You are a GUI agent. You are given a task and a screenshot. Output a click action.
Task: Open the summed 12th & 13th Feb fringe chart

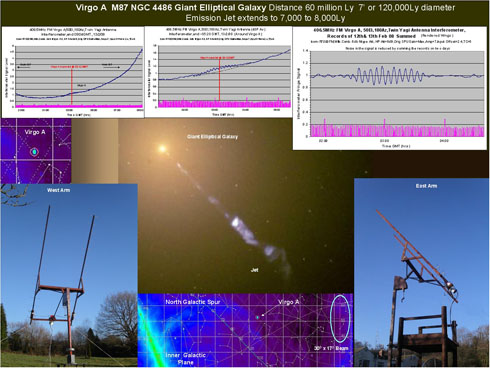coord(390,88)
